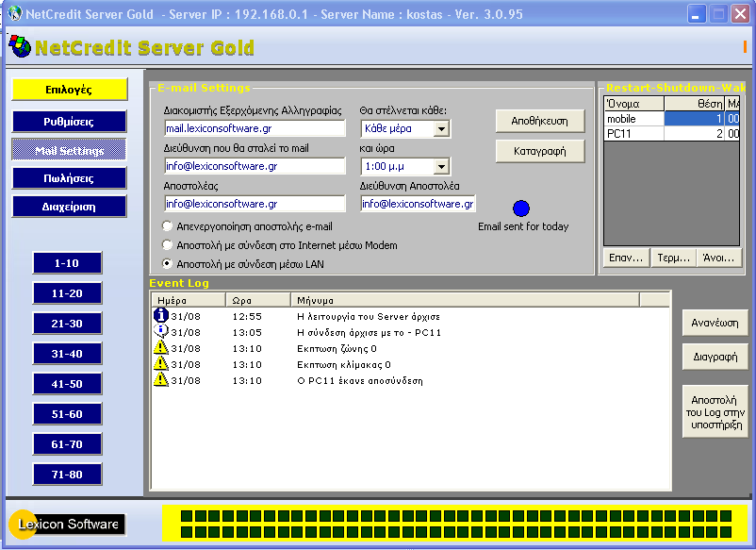The width and height of the screenshot is (756, 550).
Task: Click the Lexicon Software logo
Action: [x=68, y=524]
